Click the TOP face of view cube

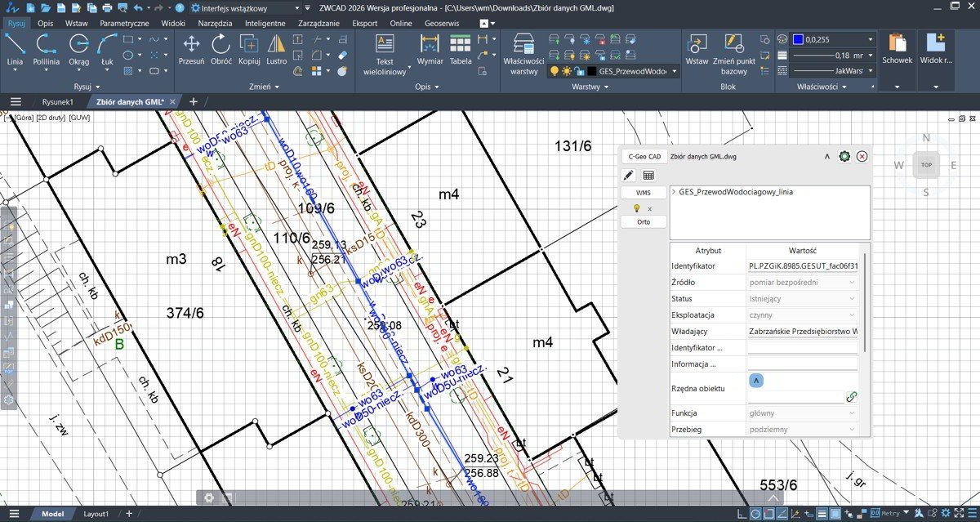click(926, 165)
